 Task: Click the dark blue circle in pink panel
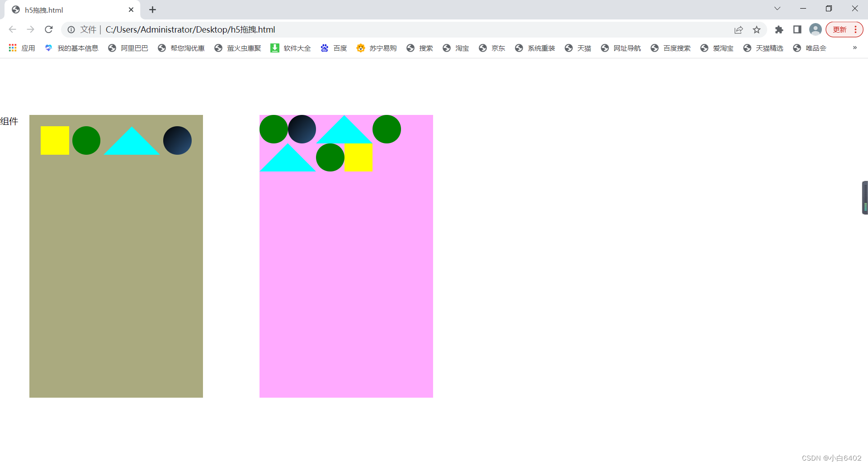[x=302, y=129]
